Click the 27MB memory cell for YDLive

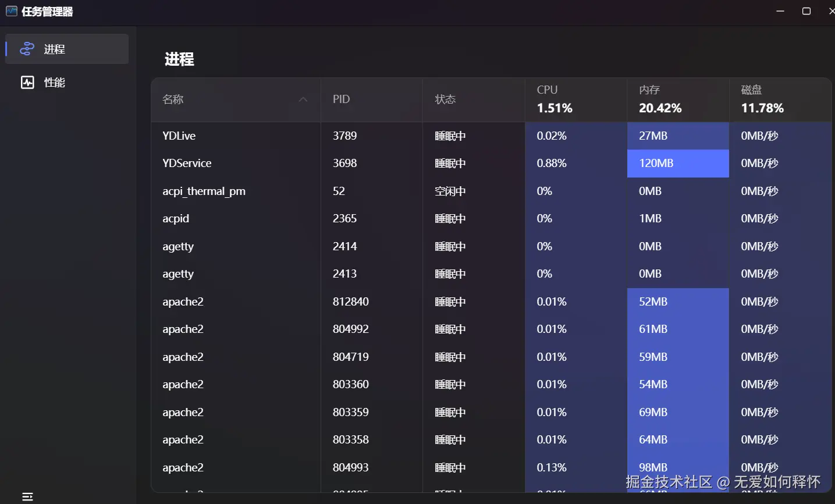tap(678, 136)
